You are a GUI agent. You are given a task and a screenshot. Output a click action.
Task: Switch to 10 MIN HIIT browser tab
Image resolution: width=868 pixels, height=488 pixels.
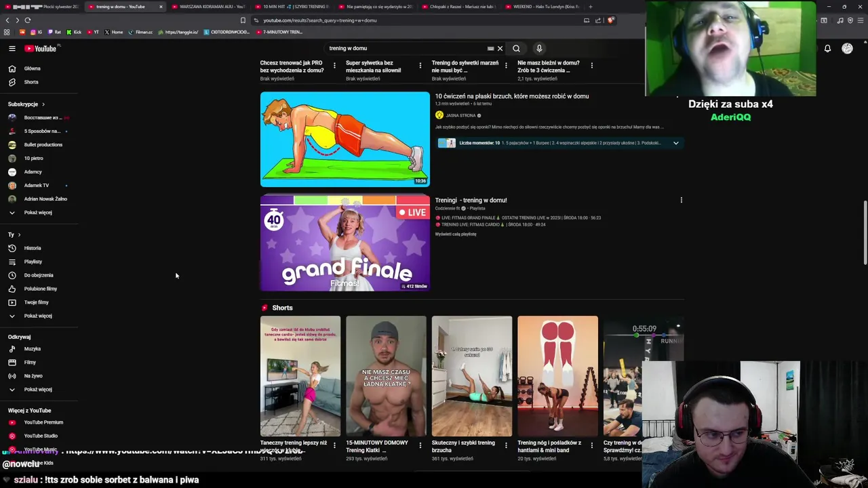293,7
